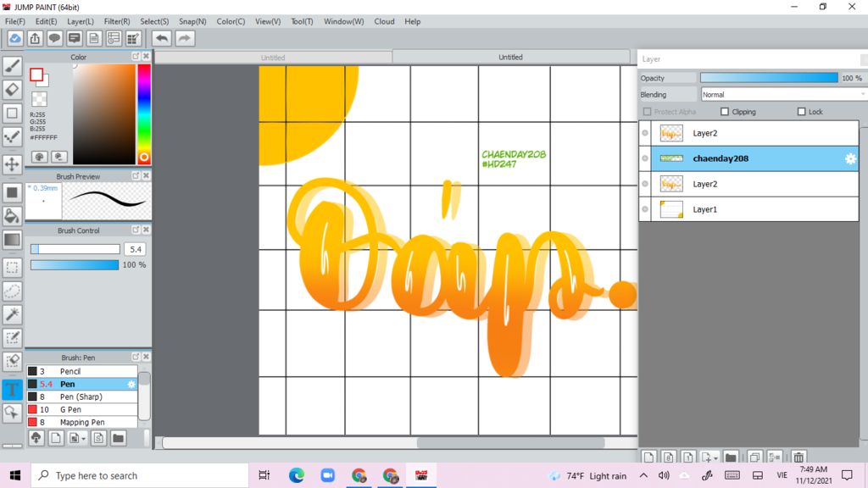The height and width of the screenshot is (488, 868).
Task: Select the Layer1 layer row
Action: [x=748, y=209]
